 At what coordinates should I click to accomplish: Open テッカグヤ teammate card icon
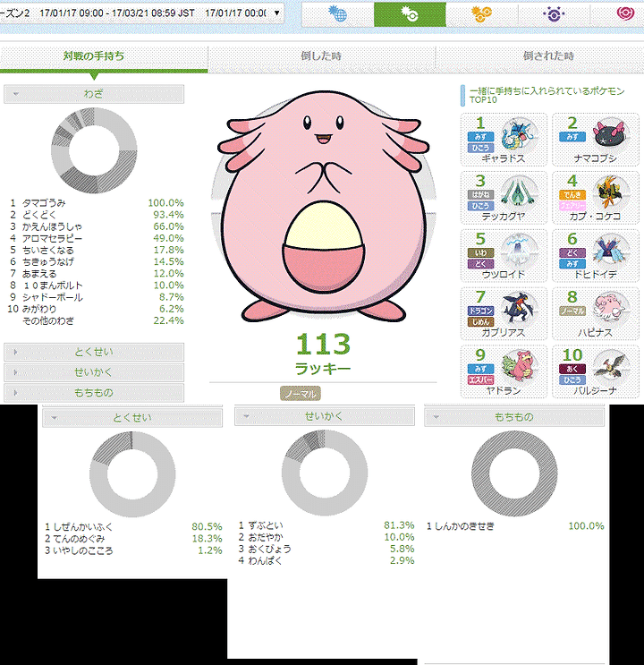[520, 193]
